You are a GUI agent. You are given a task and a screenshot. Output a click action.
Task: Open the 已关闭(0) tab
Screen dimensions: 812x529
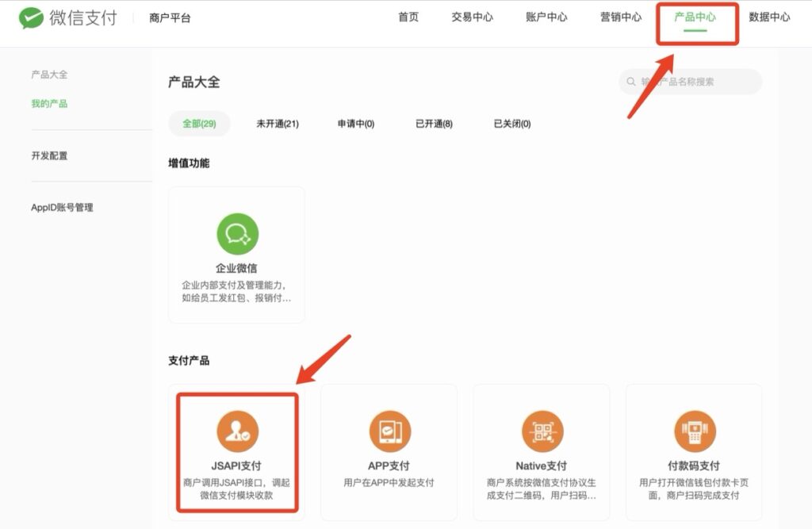click(512, 124)
